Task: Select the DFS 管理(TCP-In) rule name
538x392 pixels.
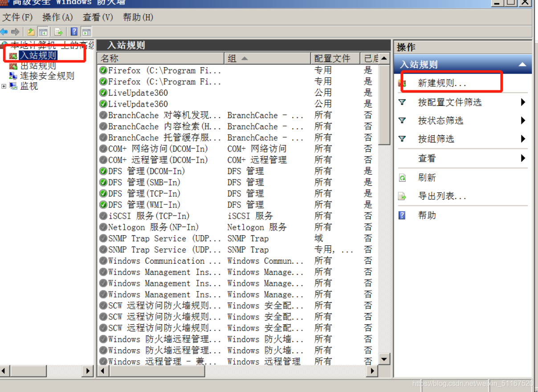Action: [x=144, y=194]
